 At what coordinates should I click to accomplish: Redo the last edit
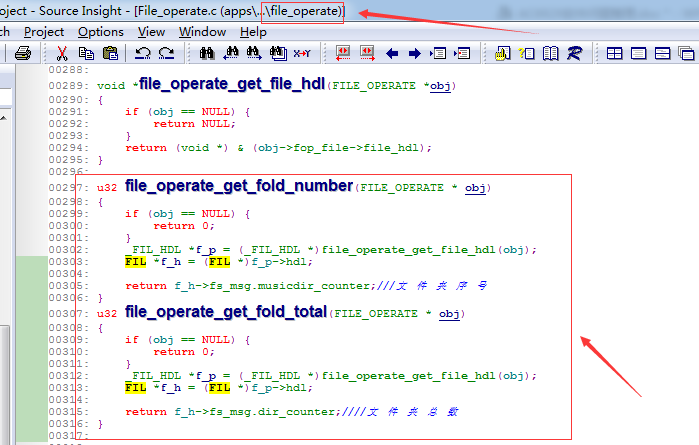(167, 54)
